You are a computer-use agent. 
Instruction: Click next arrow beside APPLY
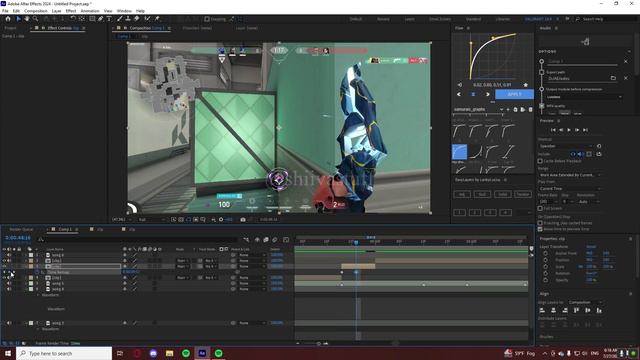tap(487, 94)
